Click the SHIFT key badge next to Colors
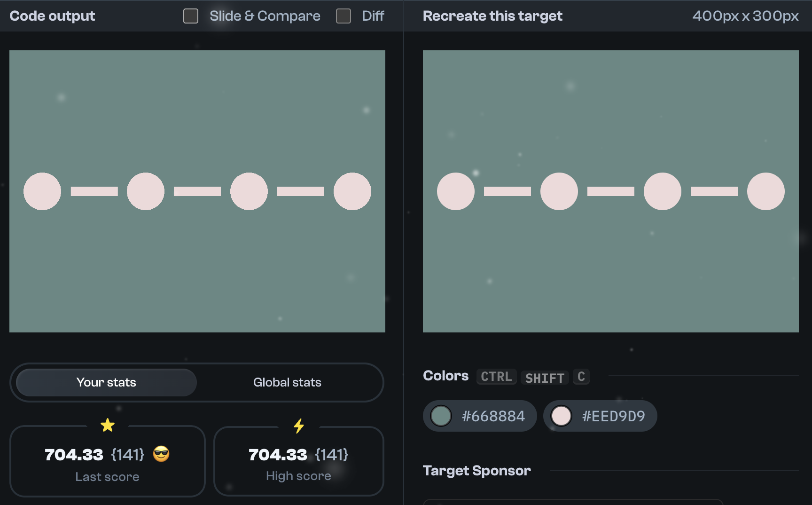Viewport: 812px width, 505px height. pyautogui.click(x=544, y=378)
